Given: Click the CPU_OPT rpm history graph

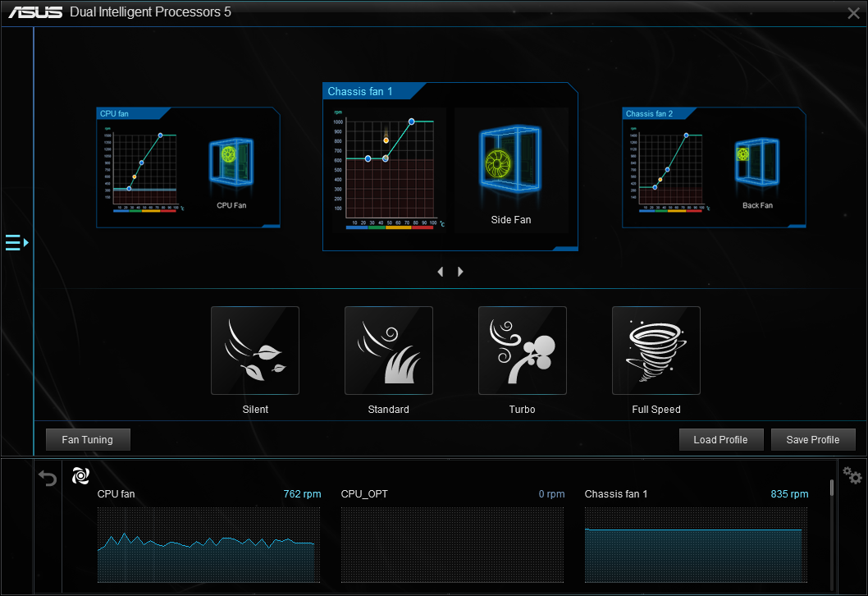Looking at the screenshot, I should point(452,545).
